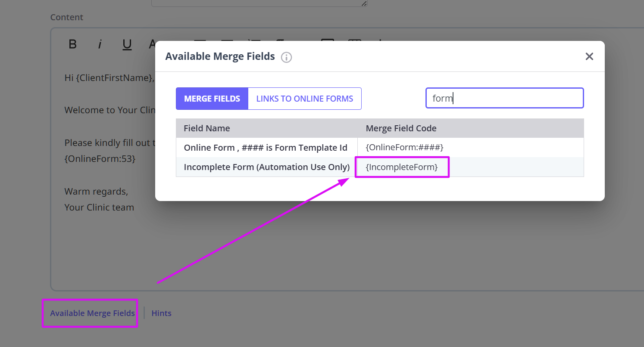Viewport: 644px width, 347px height.
Task: Click the Online Form template row
Action: point(266,147)
